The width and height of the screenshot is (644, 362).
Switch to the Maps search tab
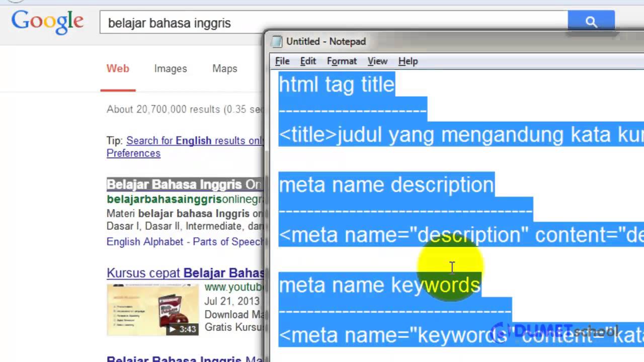224,69
